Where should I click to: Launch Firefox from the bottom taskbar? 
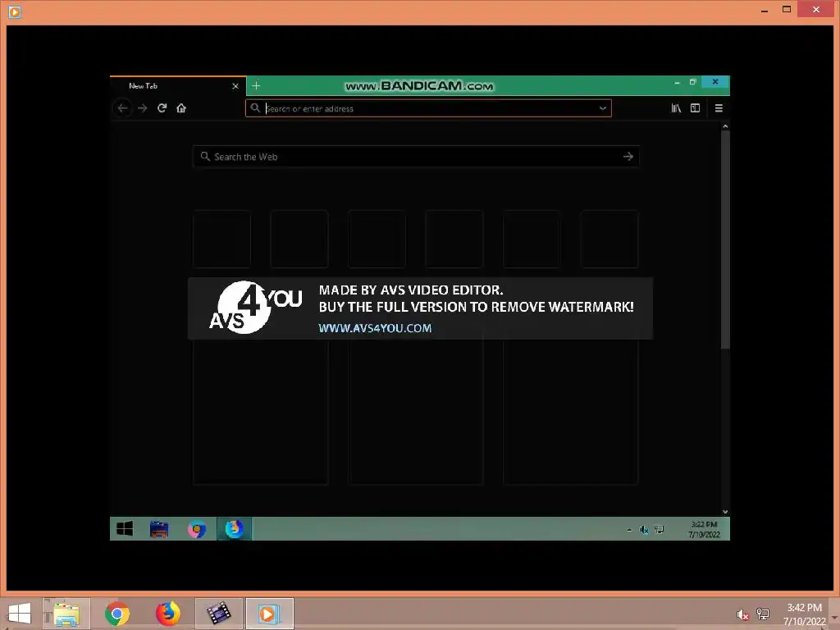pyautogui.click(x=168, y=614)
